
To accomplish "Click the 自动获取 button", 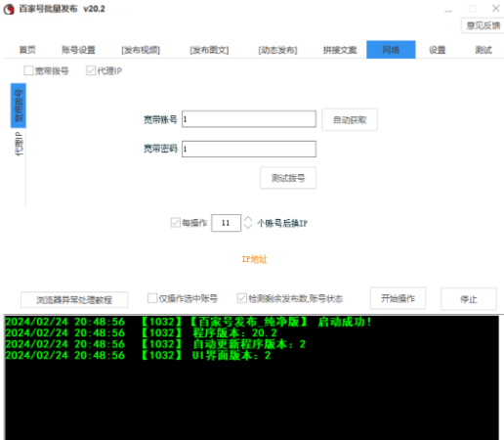I will pyautogui.click(x=350, y=120).
